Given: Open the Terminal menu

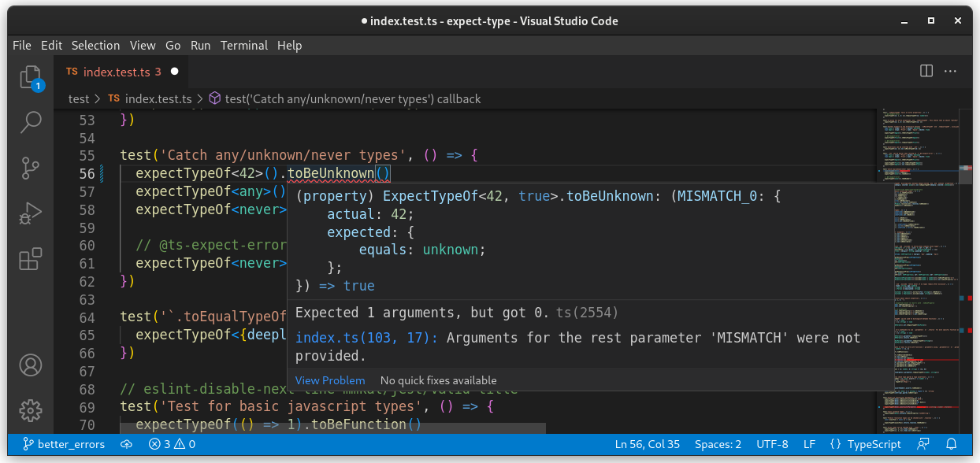Looking at the screenshot, I should point(244,46).
